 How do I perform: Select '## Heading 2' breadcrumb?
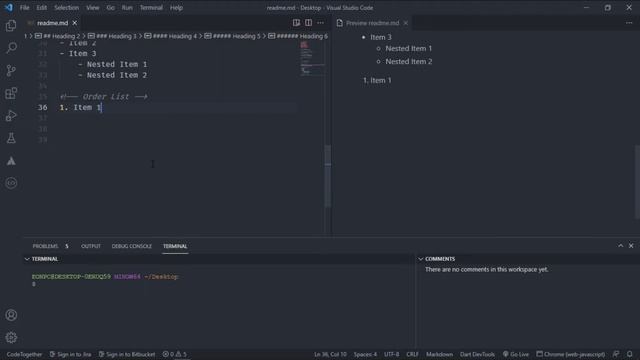coord(58,36)
